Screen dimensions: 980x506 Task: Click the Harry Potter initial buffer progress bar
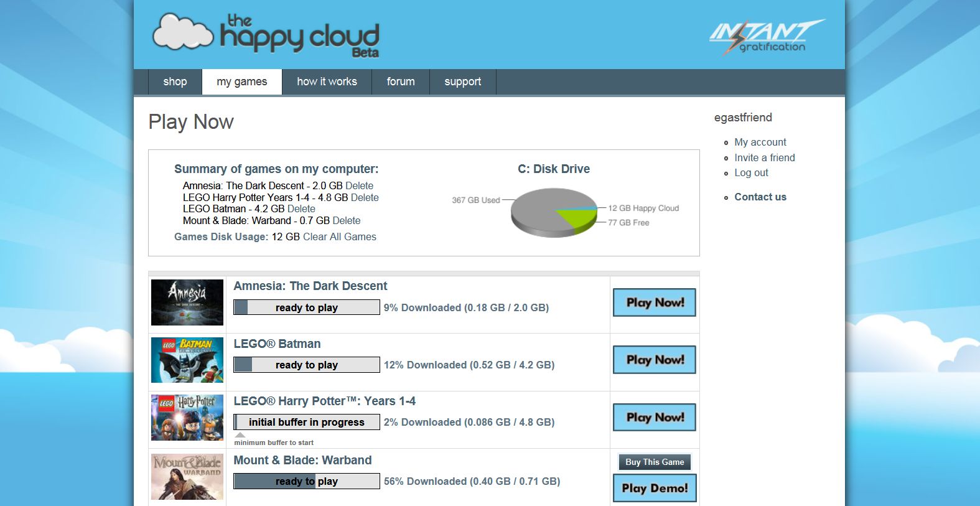[307, 422]
